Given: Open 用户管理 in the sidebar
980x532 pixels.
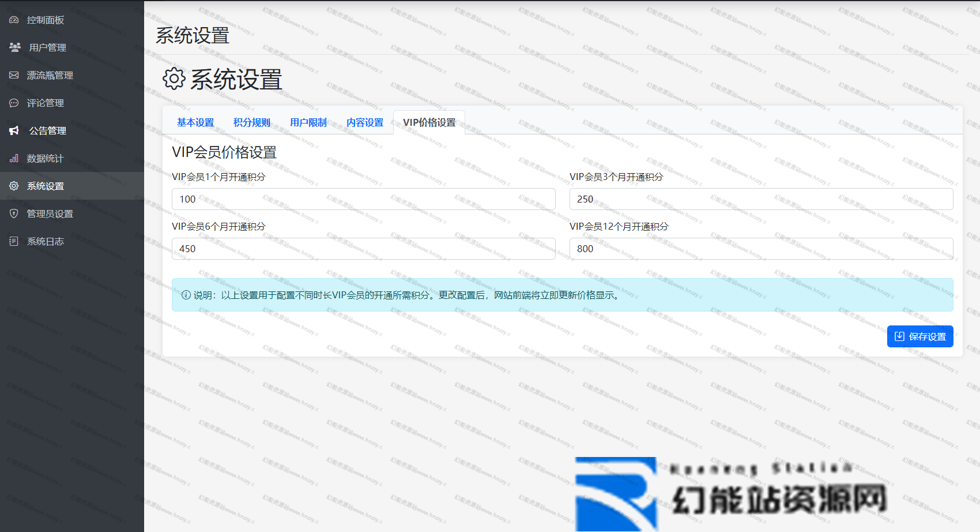Looking at the screenshot, I should 72,47.
